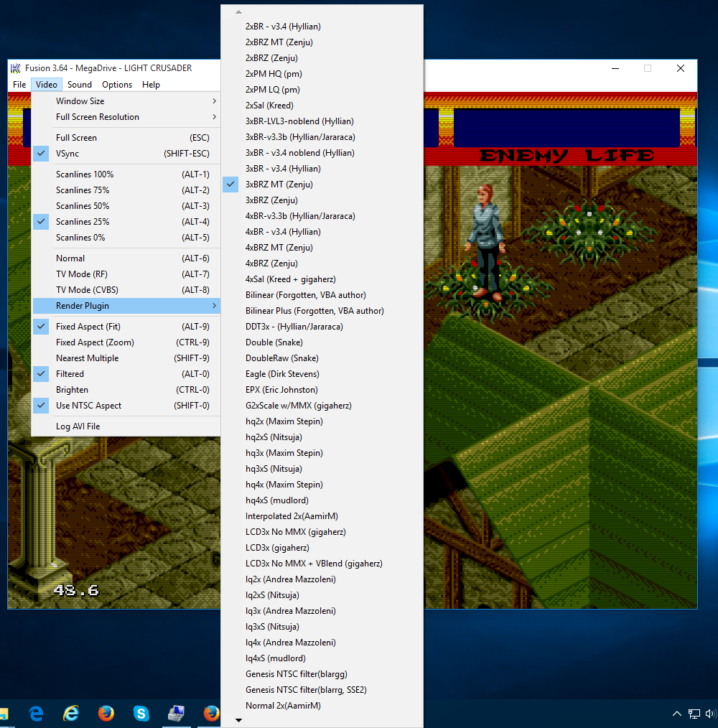This screenshot has width=718, height=728.
Task: Select Double (Snake) plugin
Action: point(322,342)
